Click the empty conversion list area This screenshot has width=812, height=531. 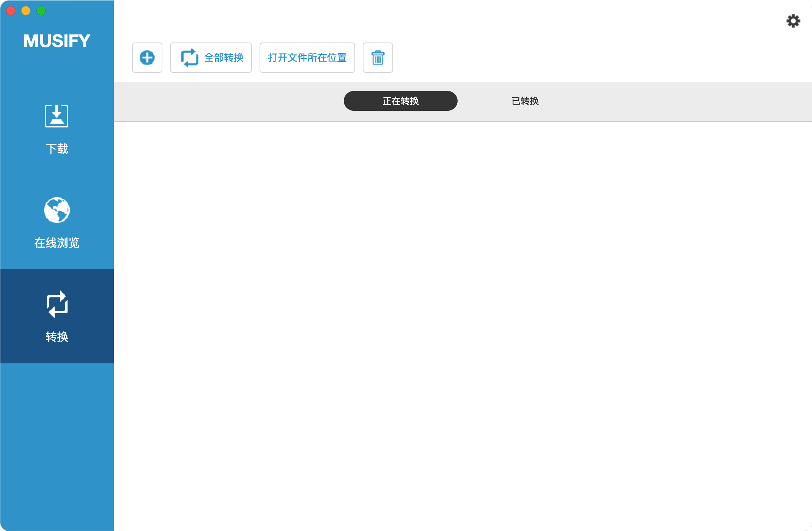click(x=462, y=322)
